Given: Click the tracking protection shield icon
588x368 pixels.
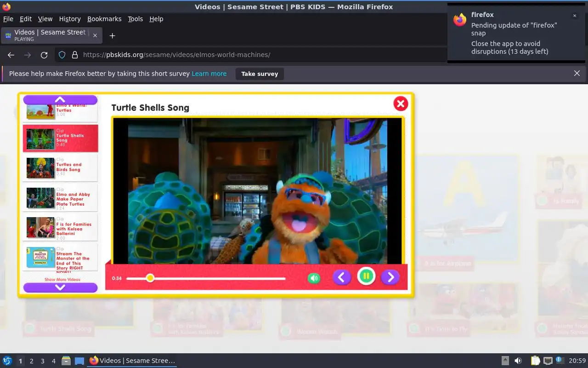Looking at the screenshot, I should click(x=62, y=55).
